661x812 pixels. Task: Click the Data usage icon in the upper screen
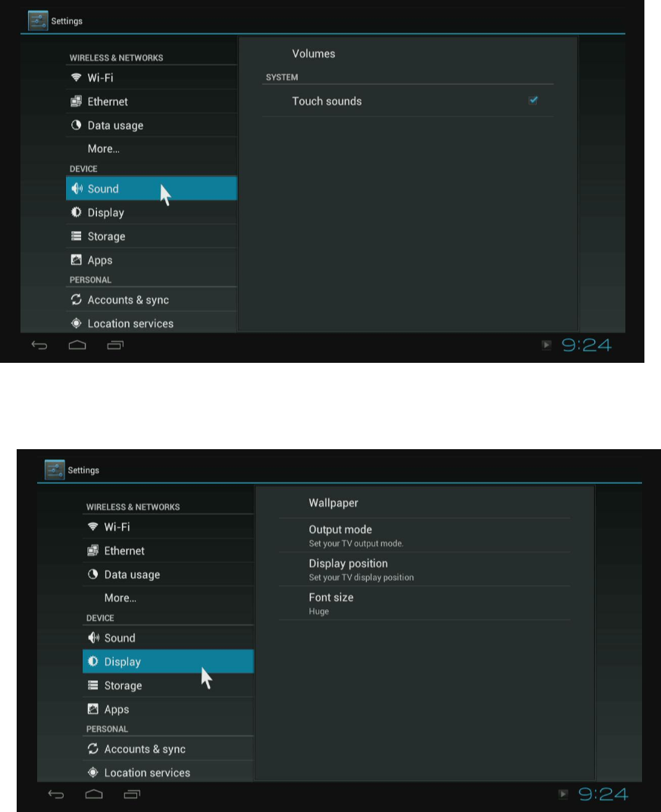pos(77,125)
